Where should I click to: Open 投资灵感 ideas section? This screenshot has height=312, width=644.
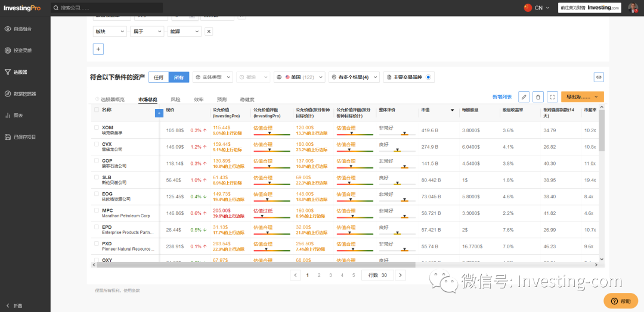tap(23, 50)
